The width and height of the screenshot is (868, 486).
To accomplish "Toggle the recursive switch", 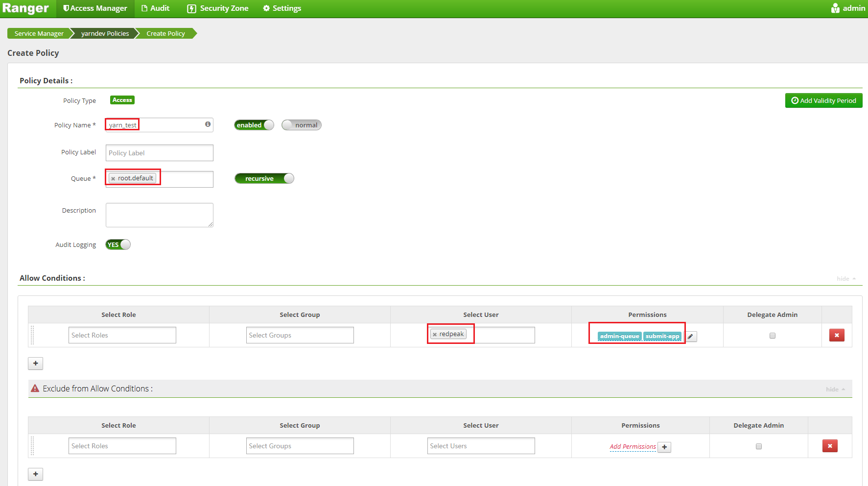I will click(x=264, y=178).
